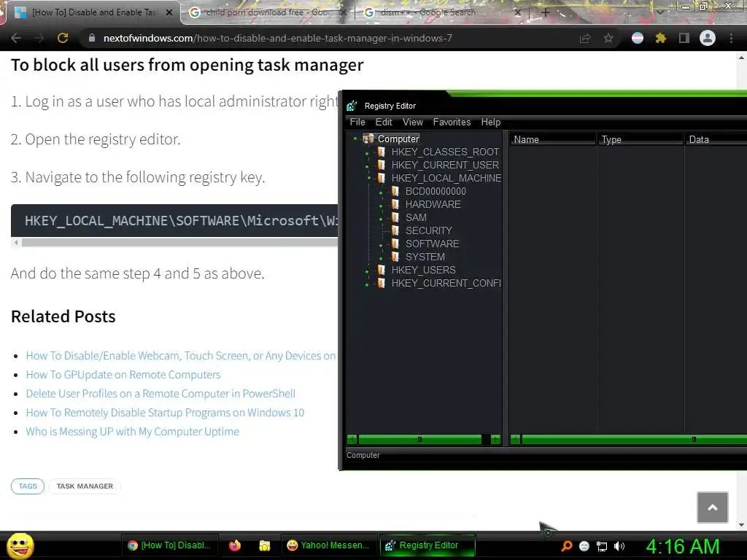Expand the HARDWARE key
The height and width of the screenshot is (560, 747).
tap(381, 206)
